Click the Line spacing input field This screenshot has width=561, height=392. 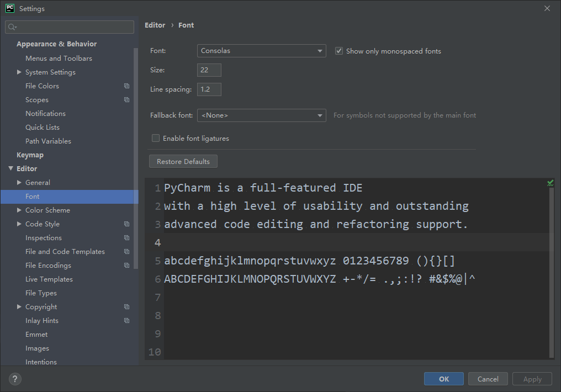[209, 89]
